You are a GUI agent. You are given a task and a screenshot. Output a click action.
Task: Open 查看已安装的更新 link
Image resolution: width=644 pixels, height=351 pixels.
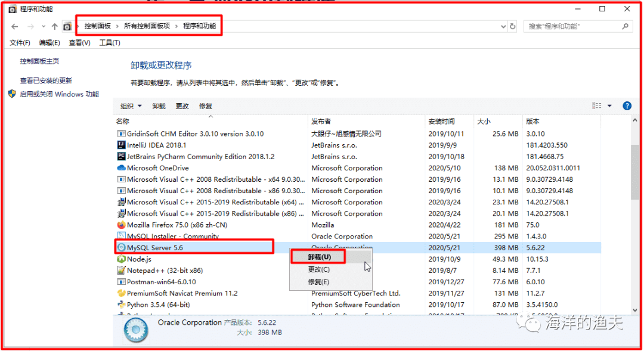coord(46,80)
